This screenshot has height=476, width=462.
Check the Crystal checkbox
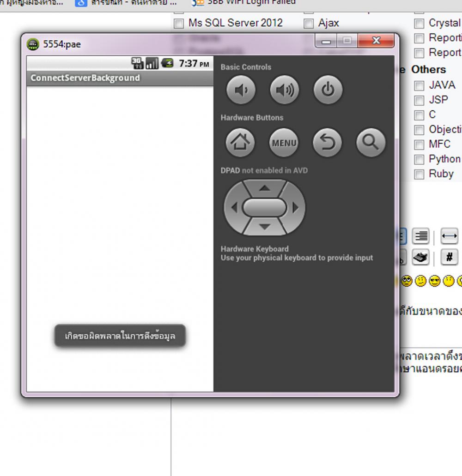pyautogui.click(x=419, y=24)
